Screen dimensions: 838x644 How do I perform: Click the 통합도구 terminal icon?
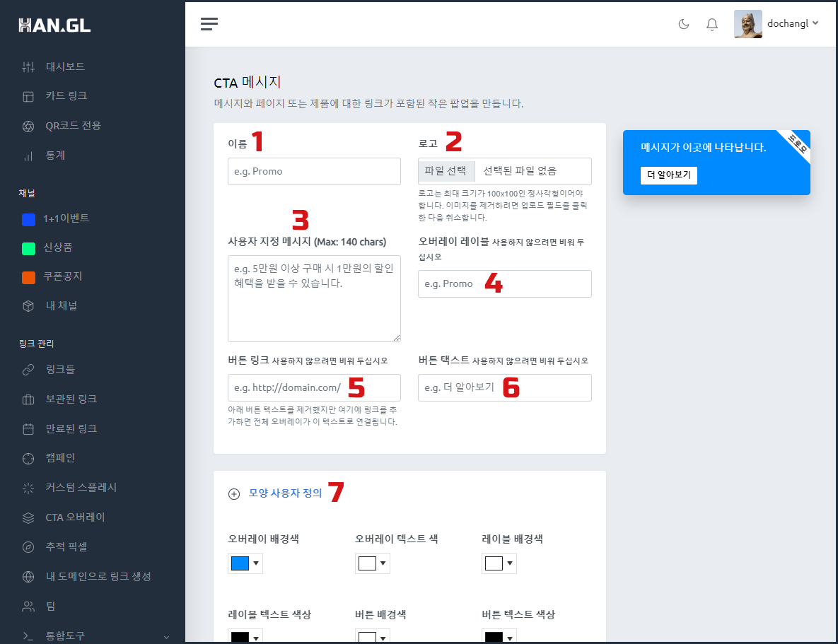point(28,636)
